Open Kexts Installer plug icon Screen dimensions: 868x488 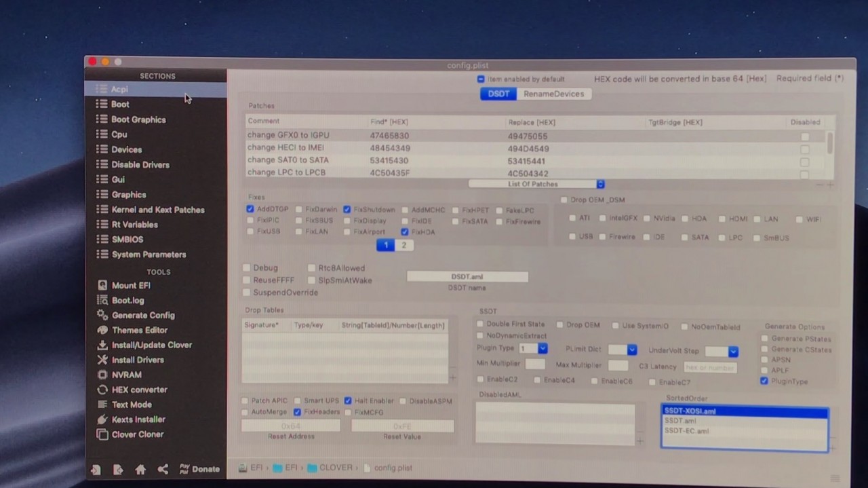point(102,419)
